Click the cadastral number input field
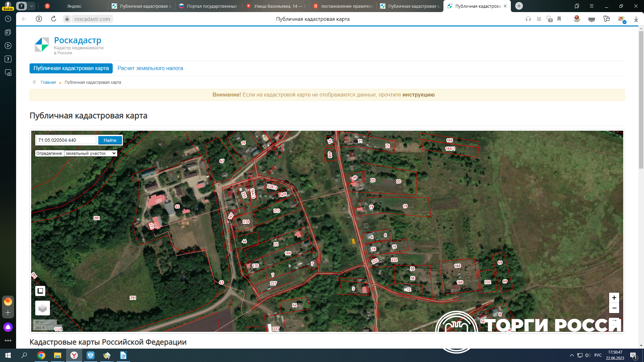 point(66,140)
